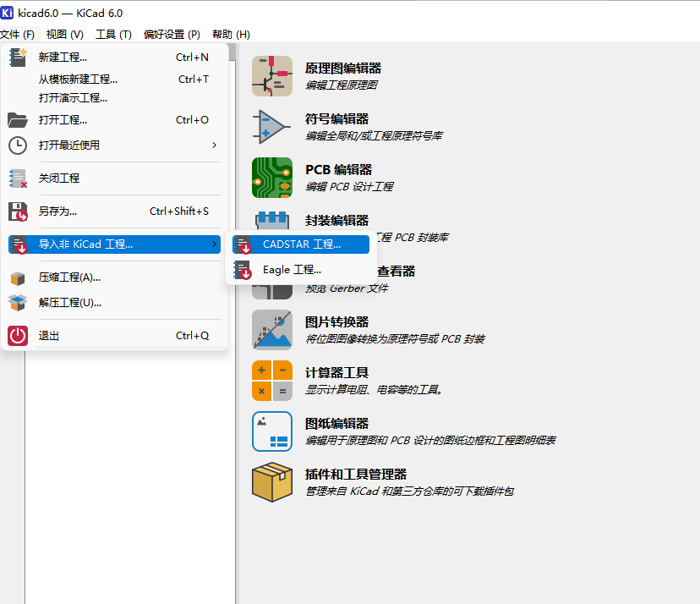Choose 打开工程... menu entry
700x604 pixels.
(x=114, y=120)
